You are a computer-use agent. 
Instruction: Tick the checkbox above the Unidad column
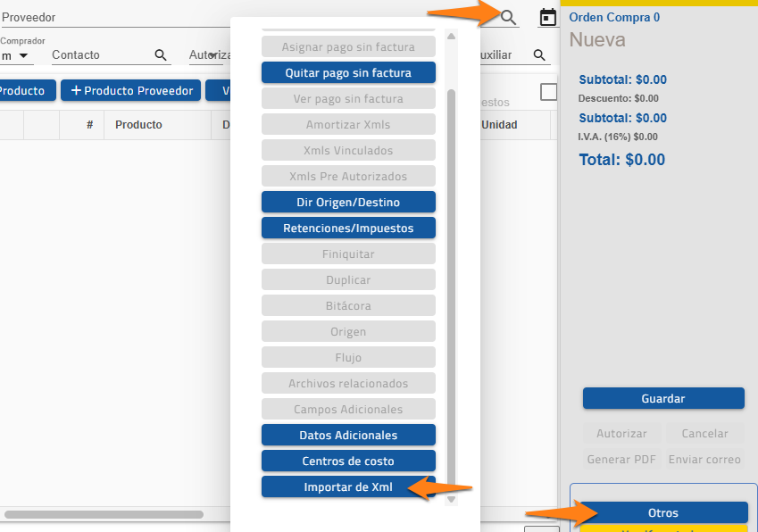coord(548,92)
